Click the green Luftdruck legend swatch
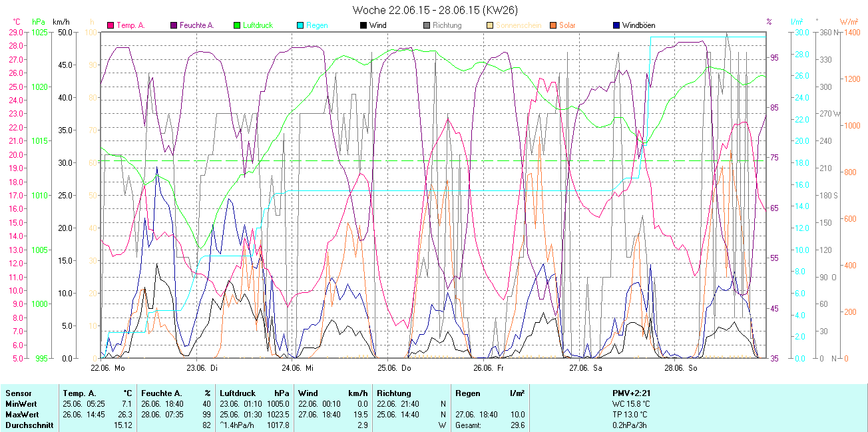This screenshot has width=868, height=432. (237, 25)
